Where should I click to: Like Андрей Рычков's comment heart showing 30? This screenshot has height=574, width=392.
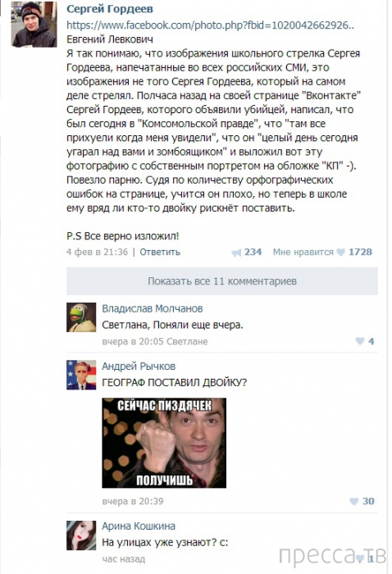click(x=354, y=501)
